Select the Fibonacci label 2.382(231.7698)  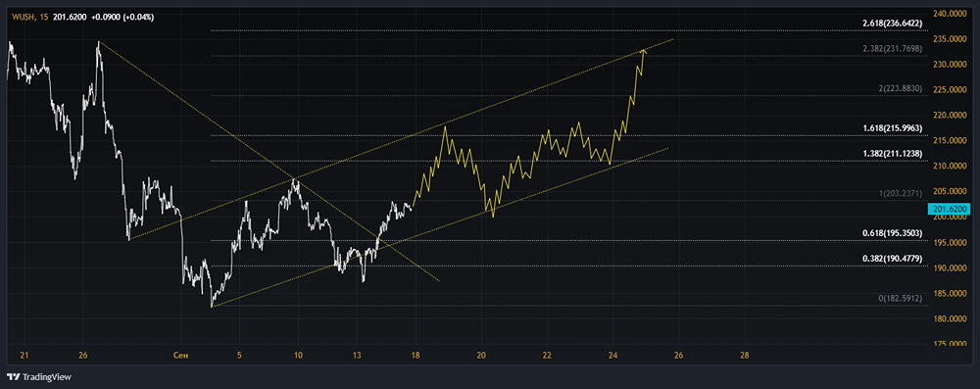pos(892,48)
